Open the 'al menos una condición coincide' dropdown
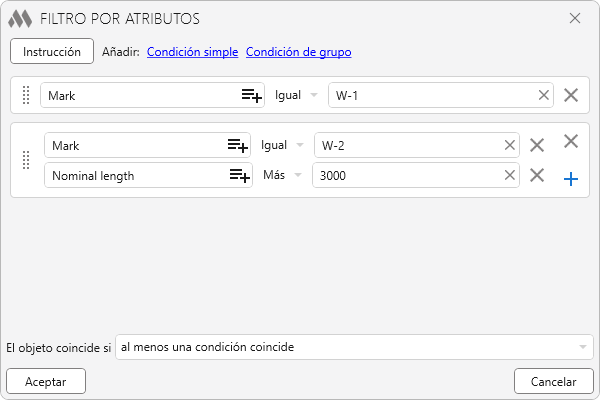The height and width of the screenshot is (400, 600). click(x=354, y=347)
